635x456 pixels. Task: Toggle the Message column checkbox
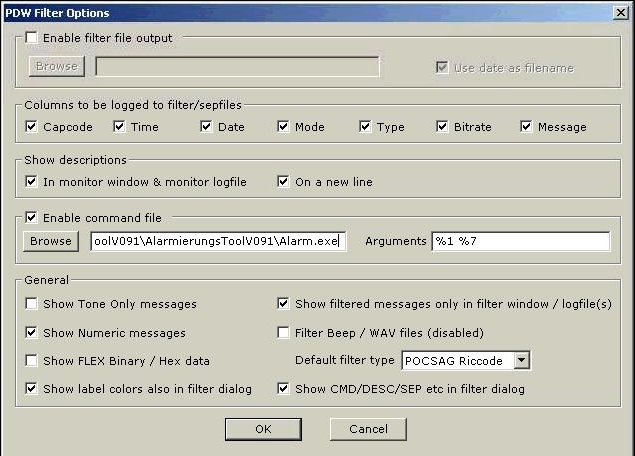(x=526, y=127)
